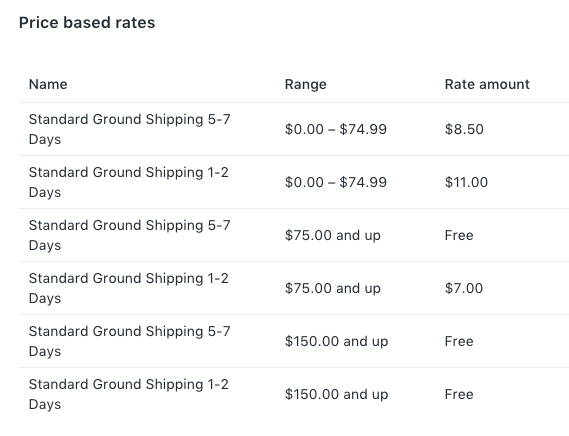Click the $75.00 and up range beside $7.00
The image size is (569, 436).
[333, 288]
